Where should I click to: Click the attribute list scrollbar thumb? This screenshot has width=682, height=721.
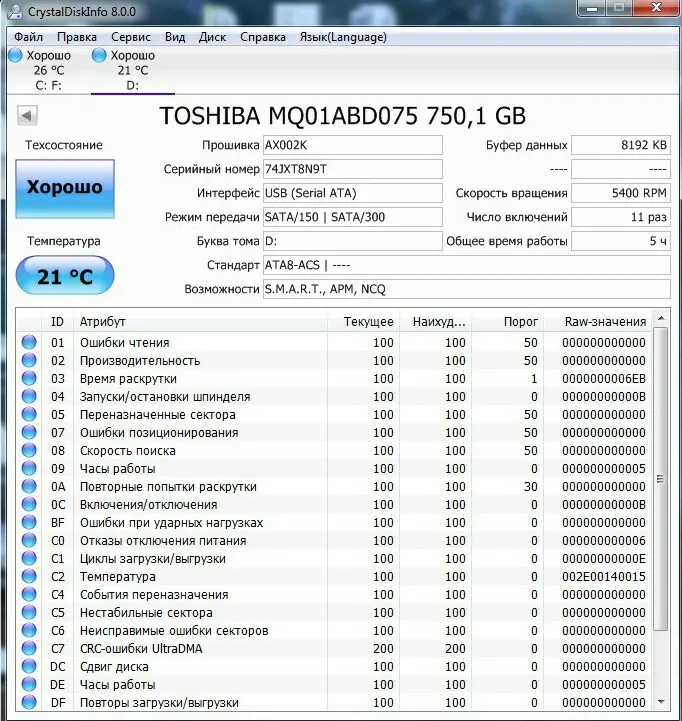pyautogui.click(x=661, y=479)
